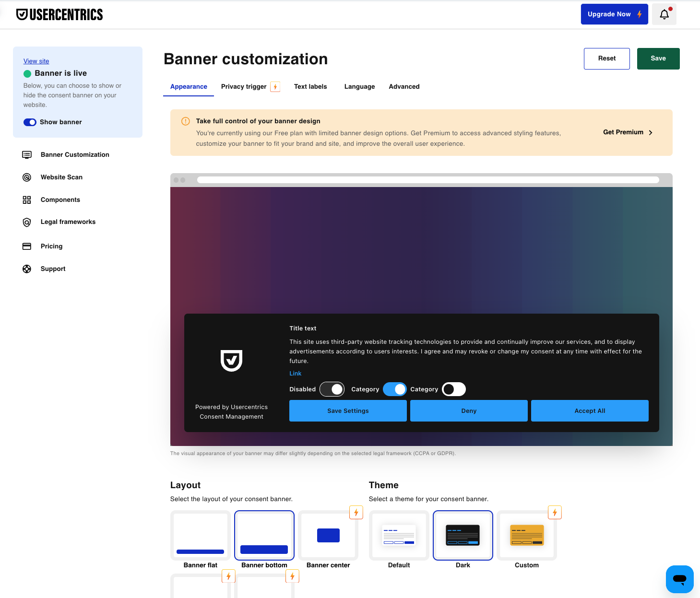Image resolution: width=700 pixels, height=598 pixels.
Task: Select the Banner center layout thumbnail
Action: click(x=328, y=535)
